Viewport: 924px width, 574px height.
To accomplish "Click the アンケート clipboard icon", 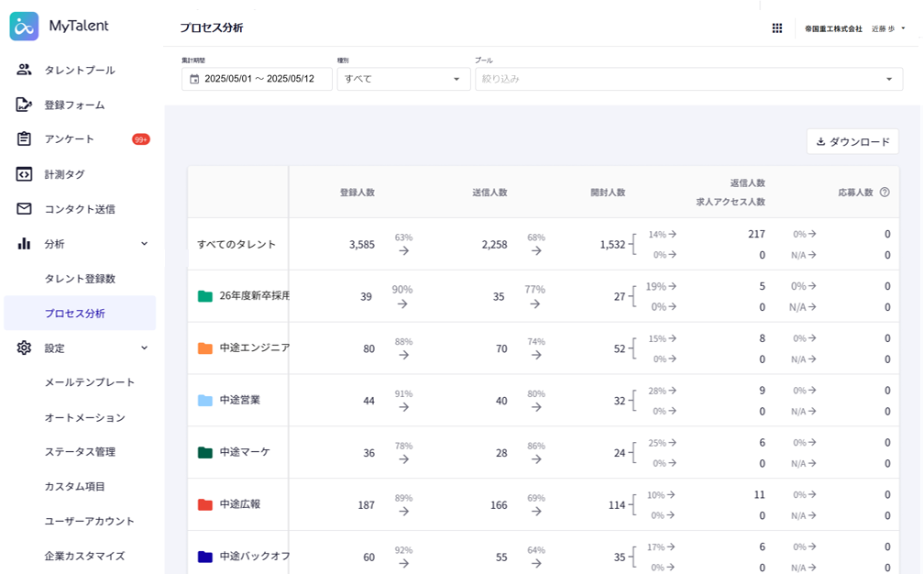I will click(25, 139).
